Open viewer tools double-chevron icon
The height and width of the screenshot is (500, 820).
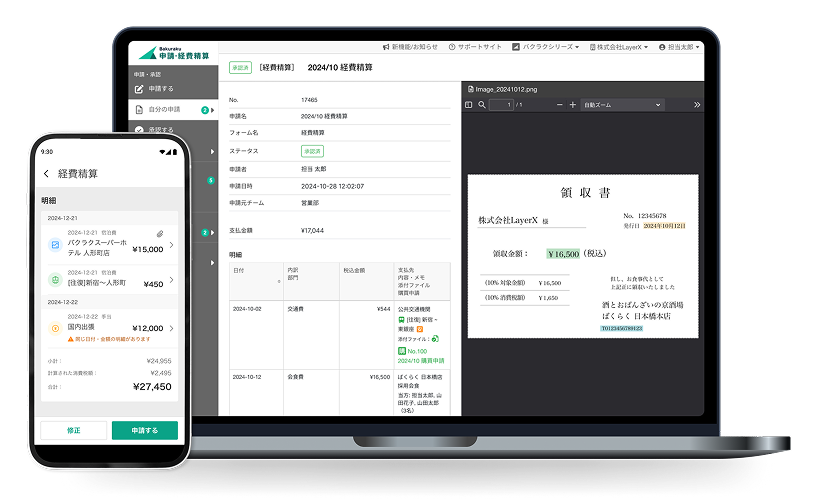pos(697,104)
